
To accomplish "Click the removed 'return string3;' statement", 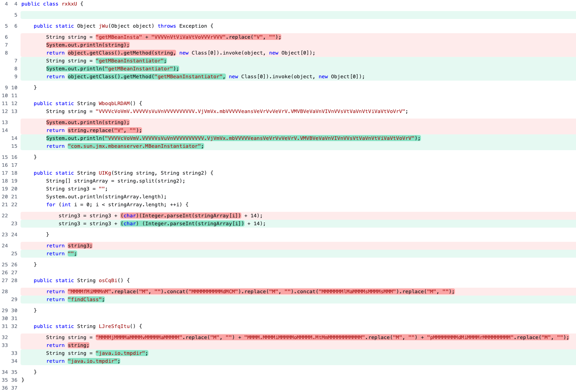I will [x=69, y=246].
